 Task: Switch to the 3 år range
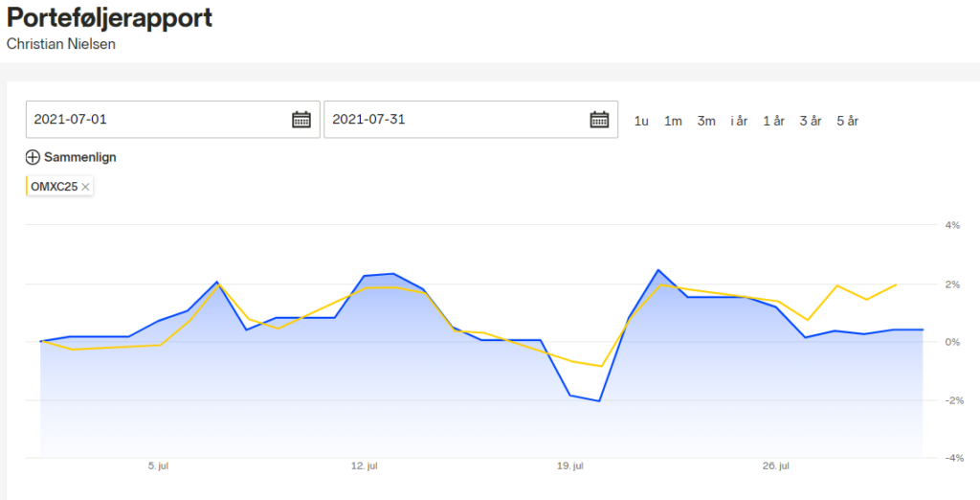[x=811, y=122]
